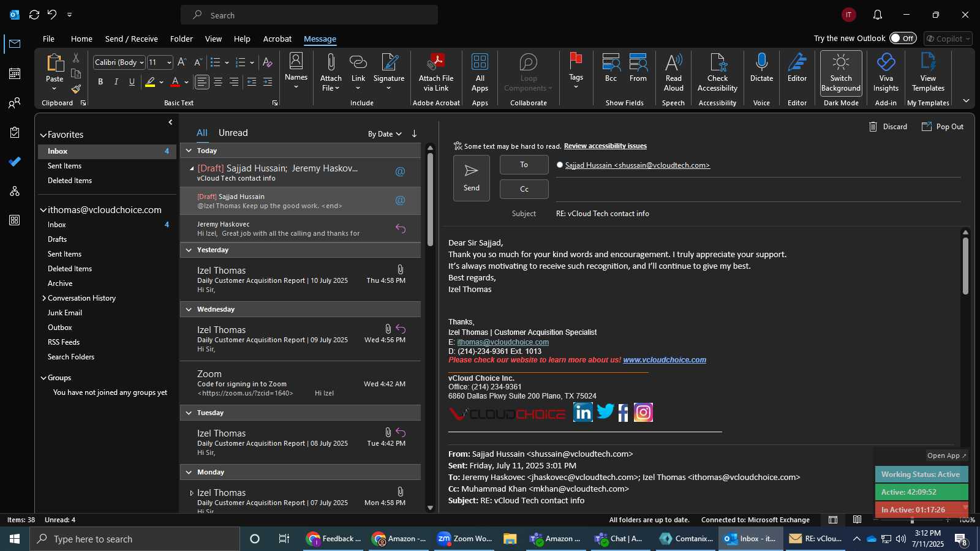Viewport: 980px width, 551px height.
Task: Collapse the Groups section
Action: coord(43,378)
